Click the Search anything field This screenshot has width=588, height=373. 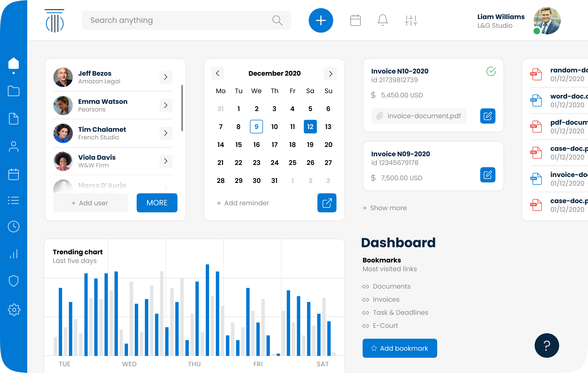point(180,20)
